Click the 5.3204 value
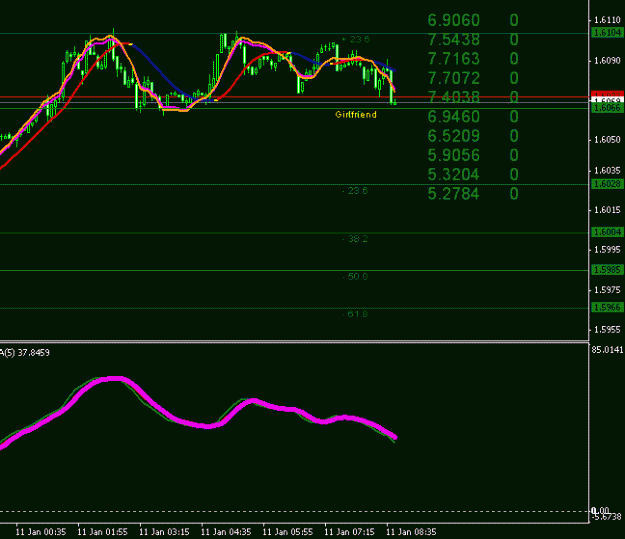Screen dimensions: 625x539 [454, 175]
